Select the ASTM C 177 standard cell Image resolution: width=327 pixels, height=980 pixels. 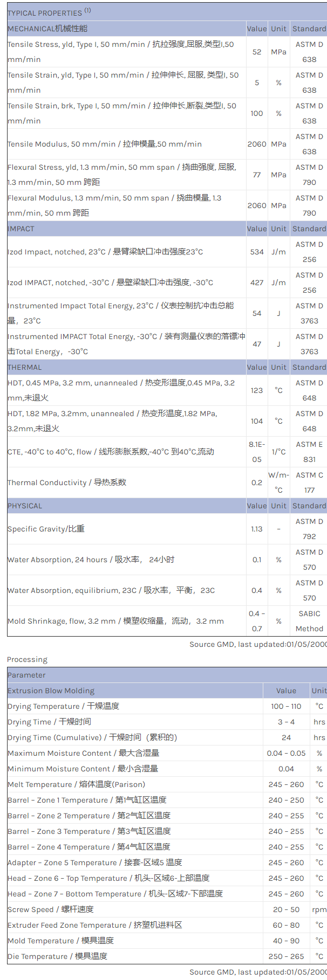tap(309, 482)
